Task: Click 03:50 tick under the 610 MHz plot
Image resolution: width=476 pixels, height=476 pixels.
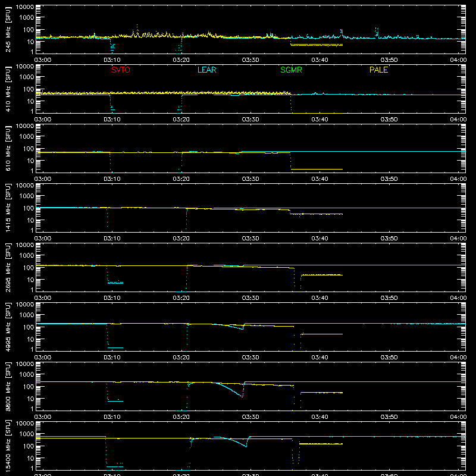Action: tap(389, 179)
